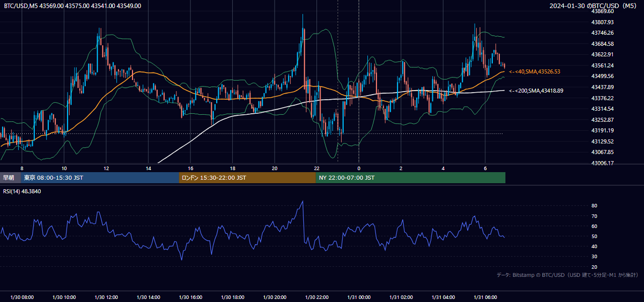644x302 pixels.
Task: Click price axis value 43067.85
Action: click(x=602, y=152)
